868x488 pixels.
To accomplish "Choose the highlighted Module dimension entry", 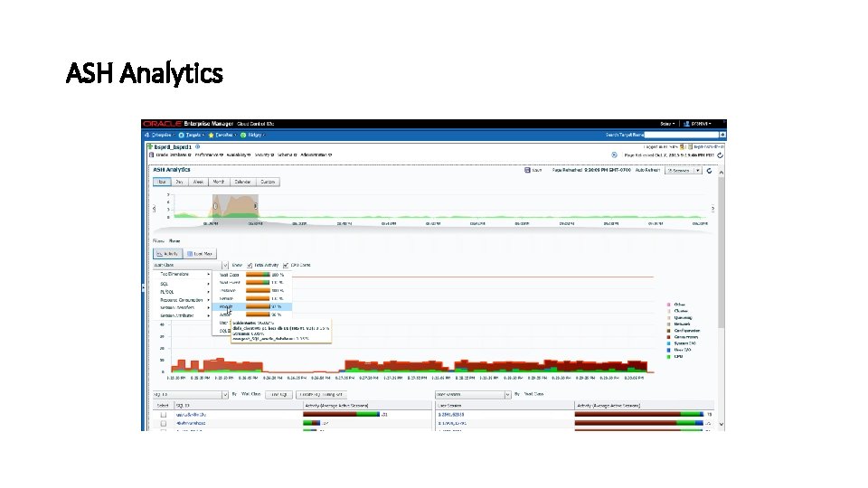I will coord(252,306).
